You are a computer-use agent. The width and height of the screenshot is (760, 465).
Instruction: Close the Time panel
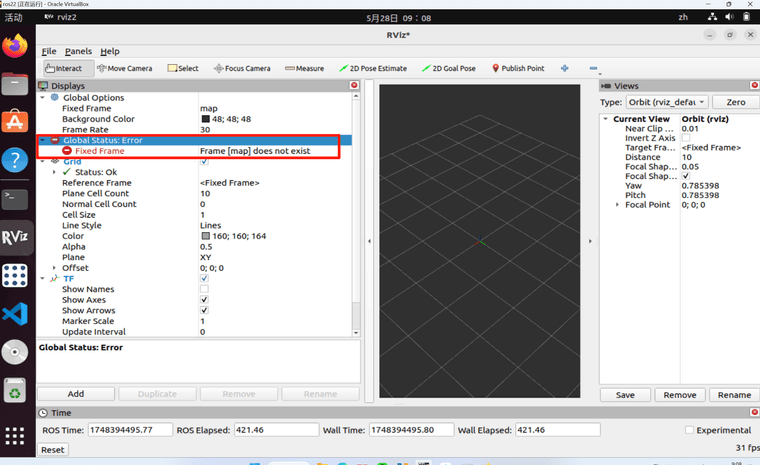pos(755,412)
